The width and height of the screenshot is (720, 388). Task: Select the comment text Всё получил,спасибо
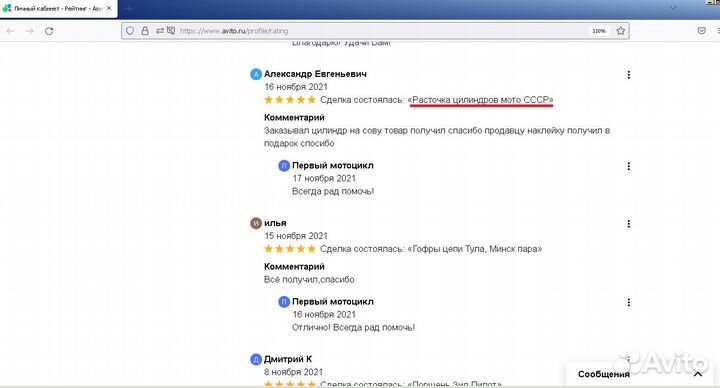pyautogui.click(x=309, y=280)
